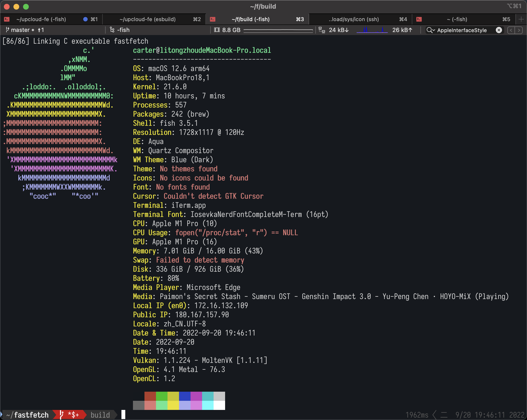Click the blue color block in palette
This screenshot has width=527, height=420.
(185, 396)
